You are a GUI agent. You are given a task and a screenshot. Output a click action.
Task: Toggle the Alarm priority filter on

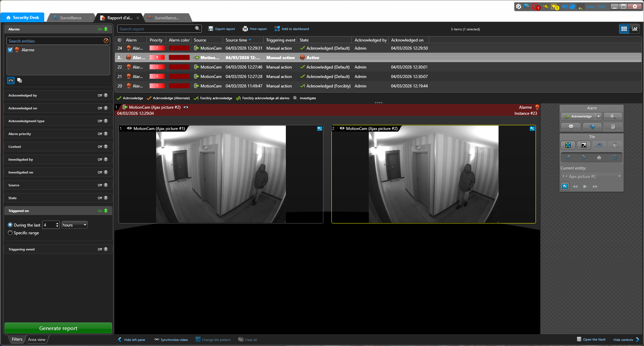[105, 134]
